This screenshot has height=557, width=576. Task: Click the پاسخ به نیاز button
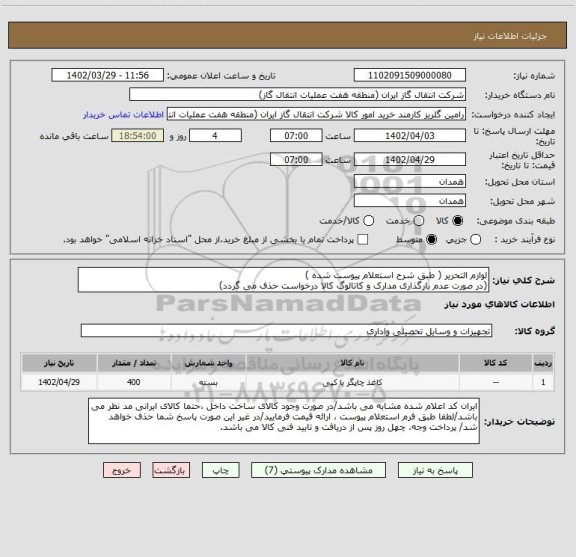click(x=435, y=470)
